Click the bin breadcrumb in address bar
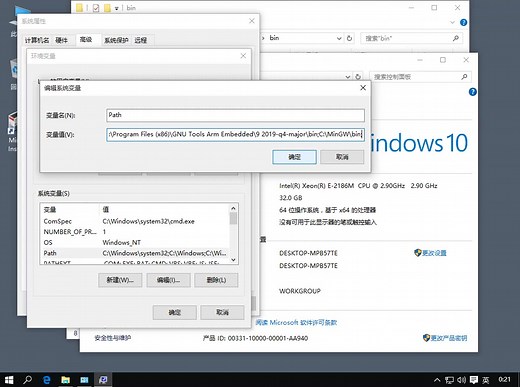 coord(274,38)
